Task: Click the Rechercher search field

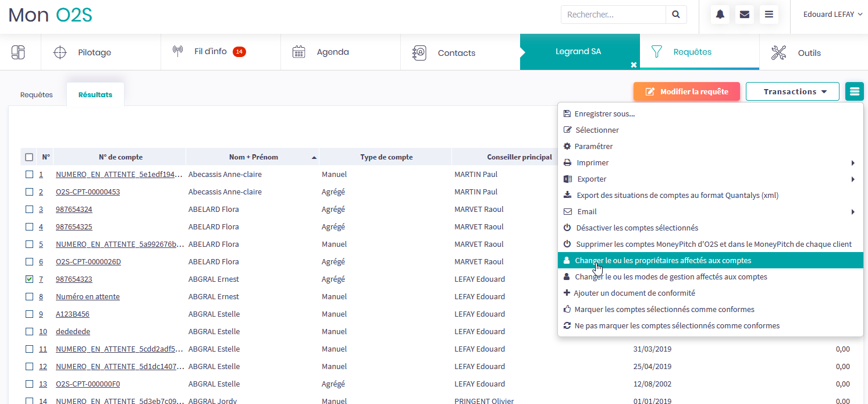Action: 613,15
